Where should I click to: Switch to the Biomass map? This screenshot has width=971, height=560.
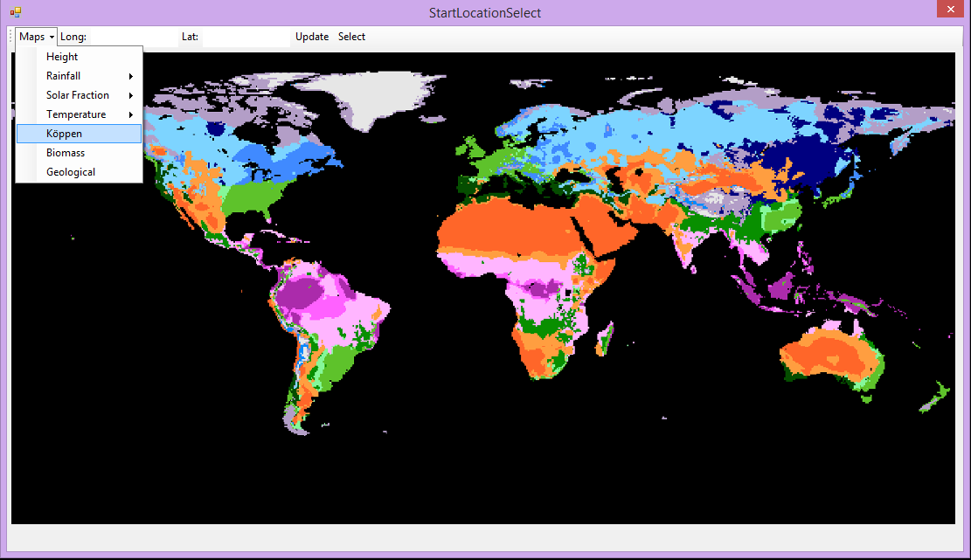[x=66, y=153]
